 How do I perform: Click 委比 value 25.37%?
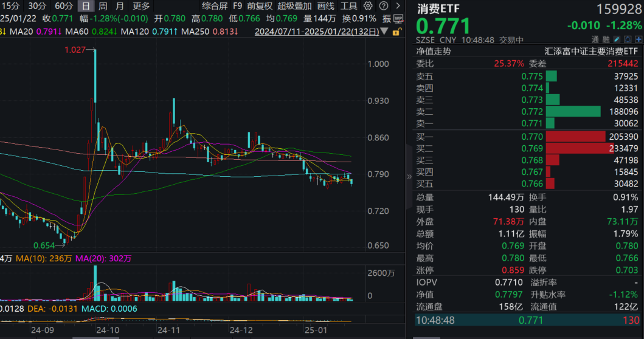pyautogui.click(x=509, y=64)
